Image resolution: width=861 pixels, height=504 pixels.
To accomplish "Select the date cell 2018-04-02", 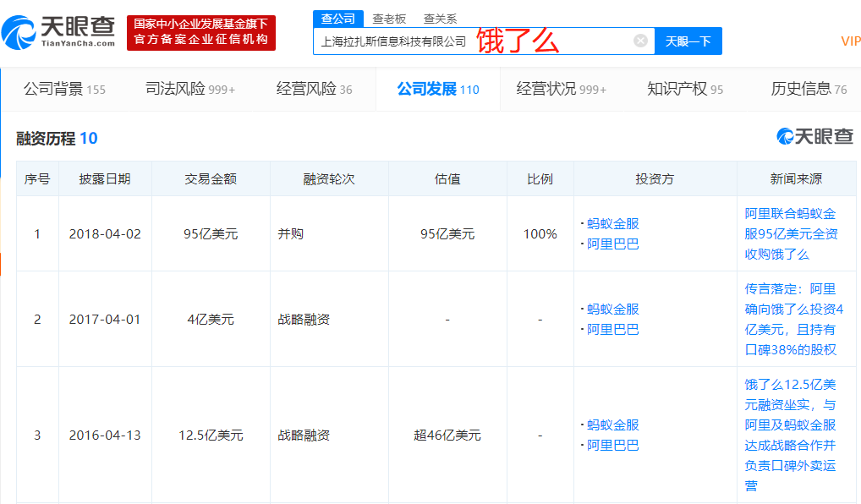I will tap(105, 234).
